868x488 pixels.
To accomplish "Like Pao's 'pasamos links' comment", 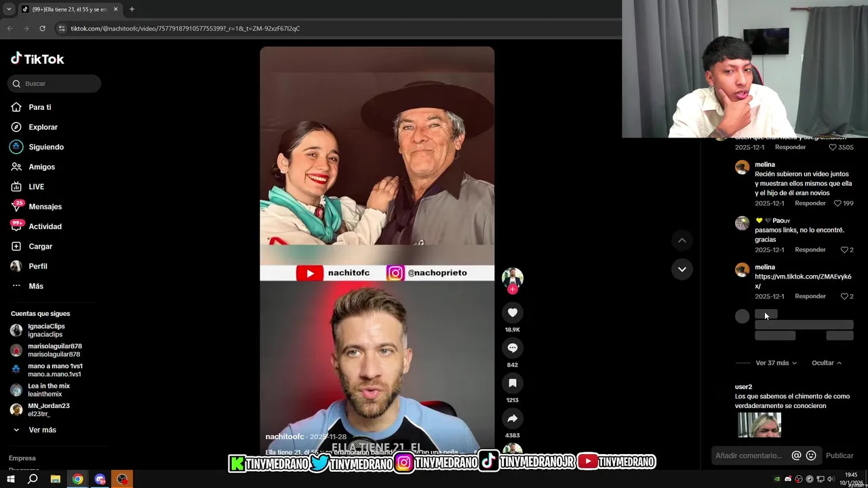I will pyautogui.click(x=844, y=250).
